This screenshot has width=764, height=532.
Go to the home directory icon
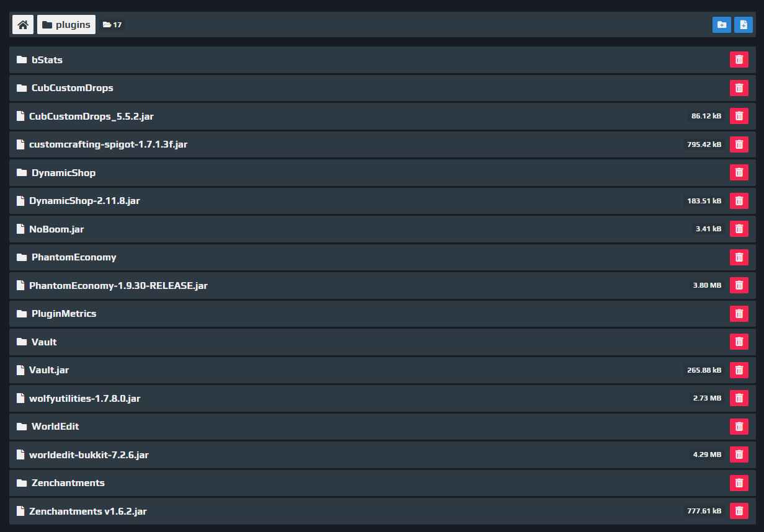(x=23, y=25)
